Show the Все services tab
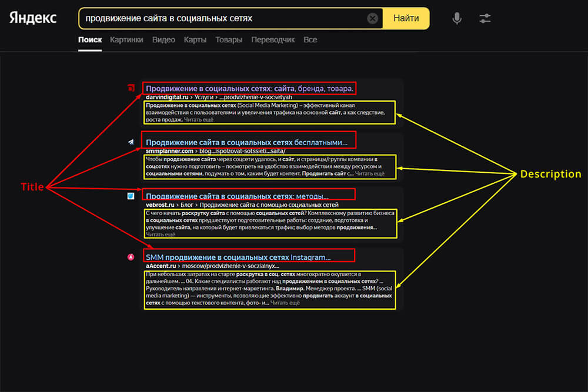The height and width of the screenshot is (392, 588). pyautogui.click(x=310, y=40)
